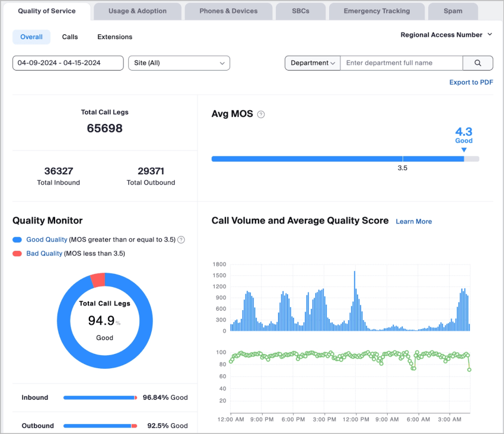Select the Calls sub-tab
This screenshot has height=434, width=504.
[70, 37]
